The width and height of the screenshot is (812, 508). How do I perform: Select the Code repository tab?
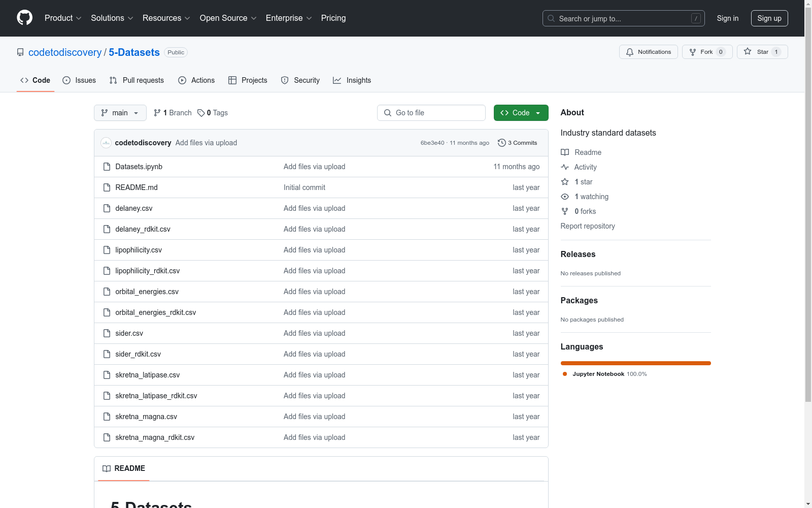click(x=36, y=80)
